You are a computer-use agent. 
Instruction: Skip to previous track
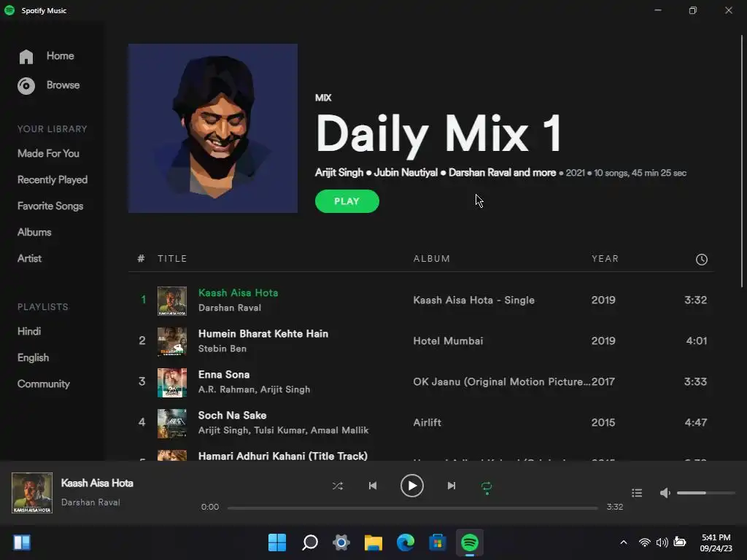click(x=373, y=486)
